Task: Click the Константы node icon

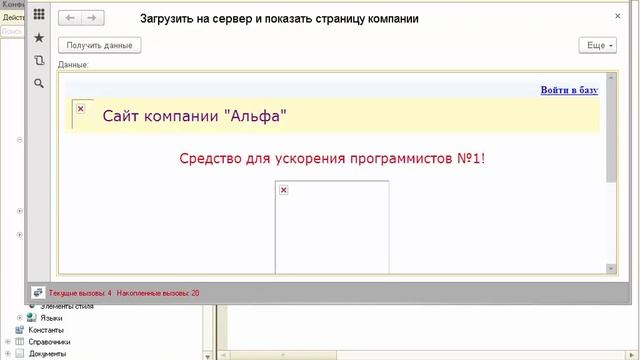Action: point(20,330)
